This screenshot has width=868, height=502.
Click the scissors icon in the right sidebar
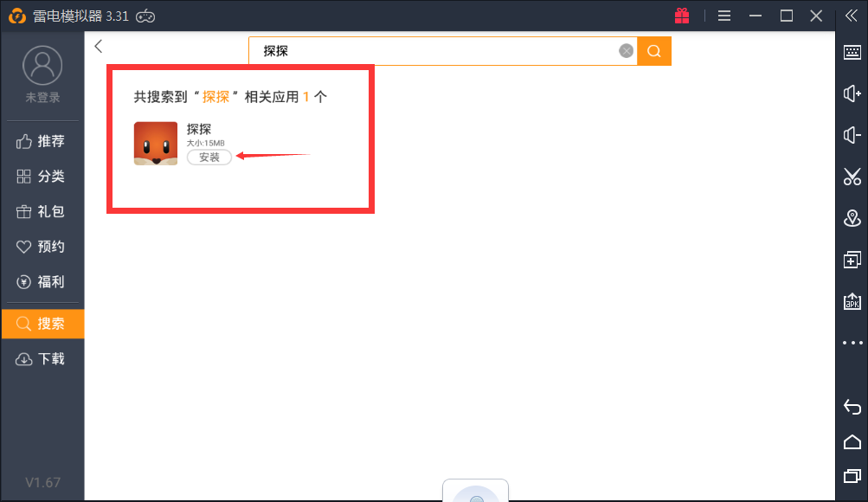click(x=852, y=177)
